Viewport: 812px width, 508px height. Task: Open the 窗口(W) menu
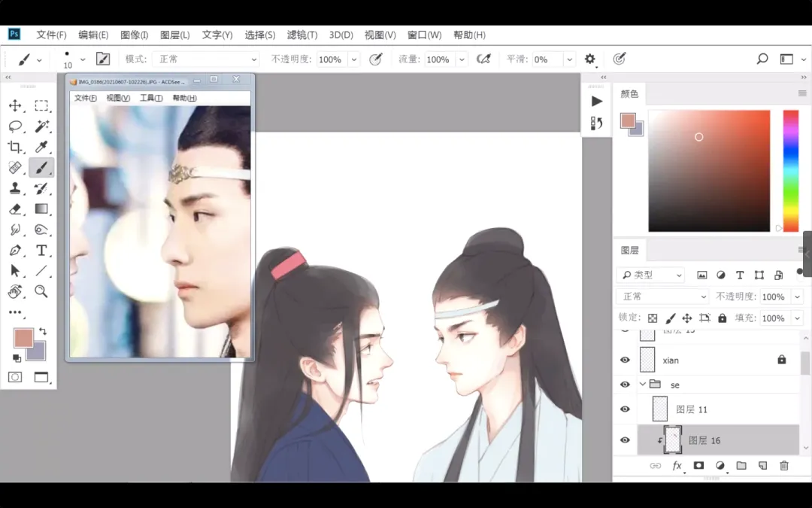(424, 35)
